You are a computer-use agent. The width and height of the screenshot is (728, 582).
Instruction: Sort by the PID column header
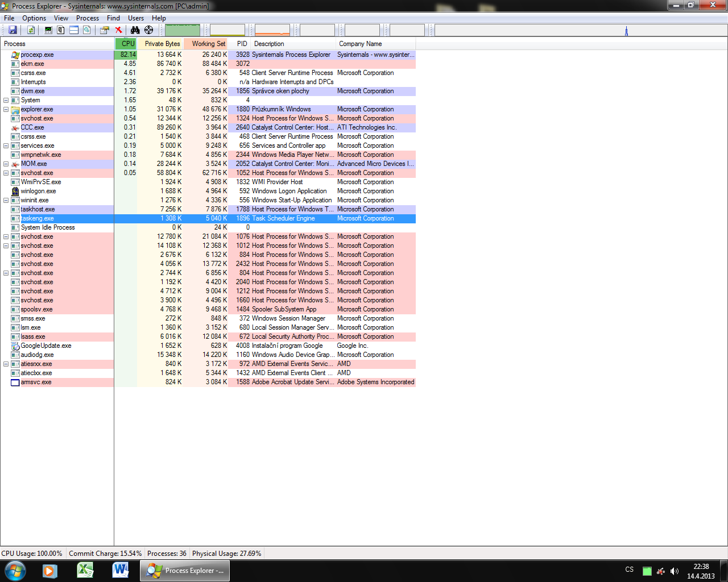(x=239, y=44)
